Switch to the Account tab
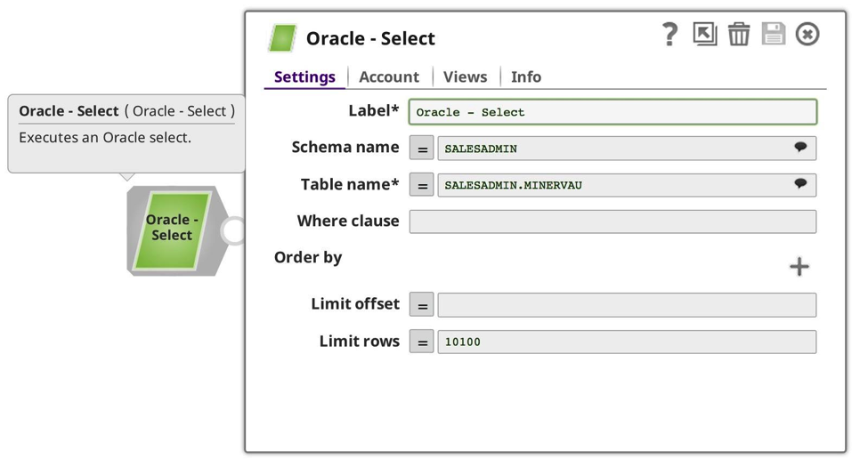Screen dimensions: 868x467 coord(389,76)
